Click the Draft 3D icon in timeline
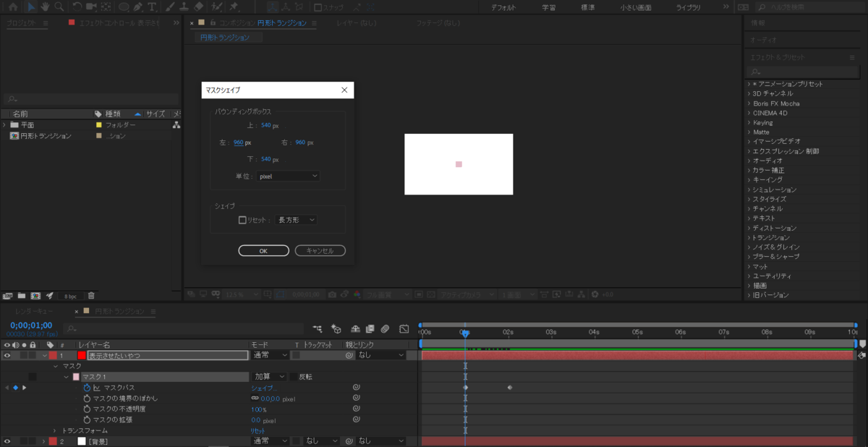Viewport: 868px width, 447px height. click(336, 328)
